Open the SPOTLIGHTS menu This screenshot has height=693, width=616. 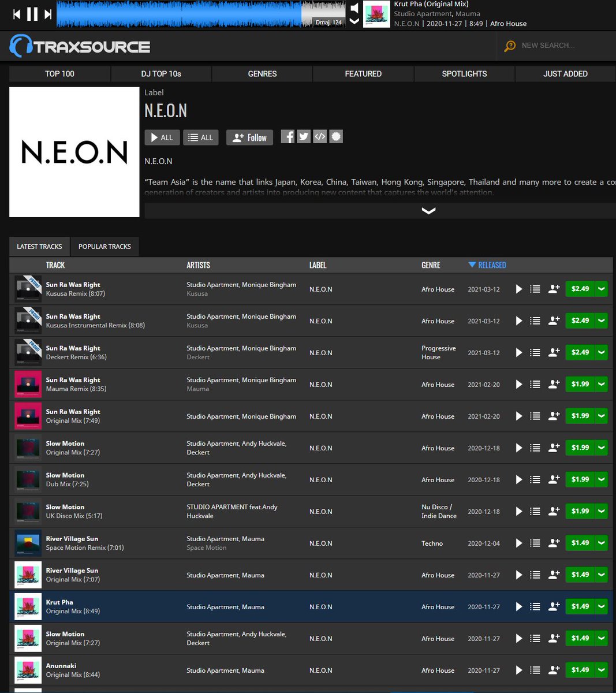tap(464, 74)
